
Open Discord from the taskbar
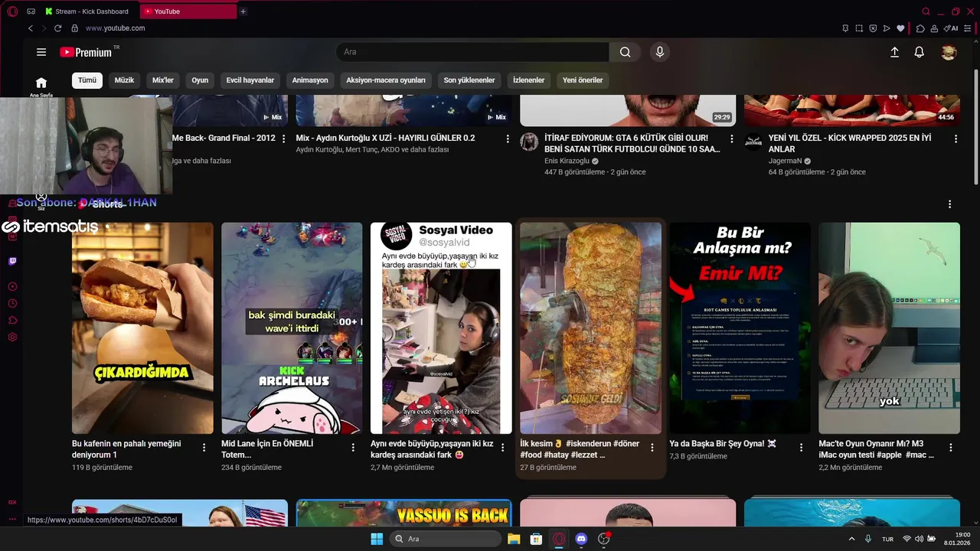[x=581, y=539]
